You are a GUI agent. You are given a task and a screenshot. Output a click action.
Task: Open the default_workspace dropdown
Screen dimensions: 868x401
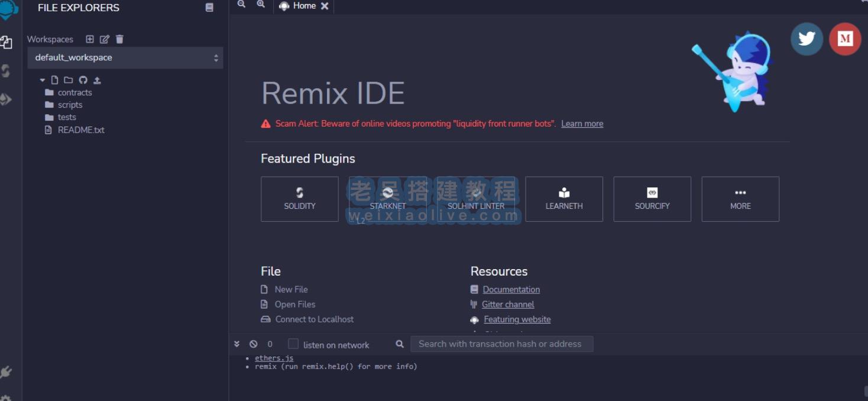[x=125, y=58]
